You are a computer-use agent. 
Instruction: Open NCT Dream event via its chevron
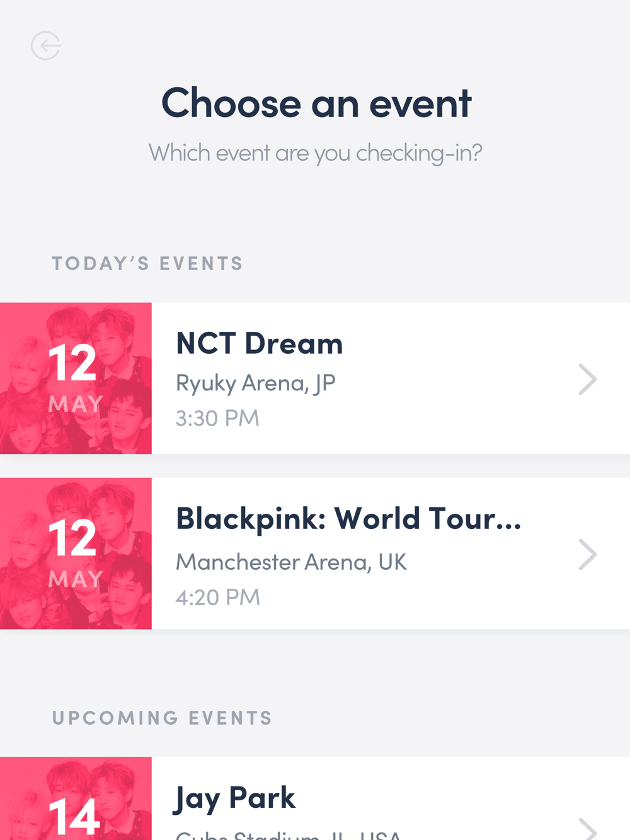[x=587, y=379]
